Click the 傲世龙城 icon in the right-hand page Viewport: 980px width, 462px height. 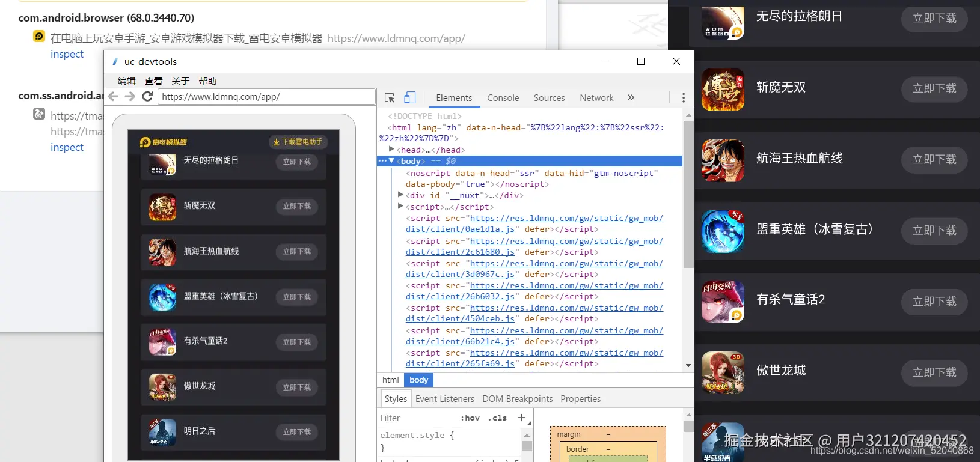[723, 373]
